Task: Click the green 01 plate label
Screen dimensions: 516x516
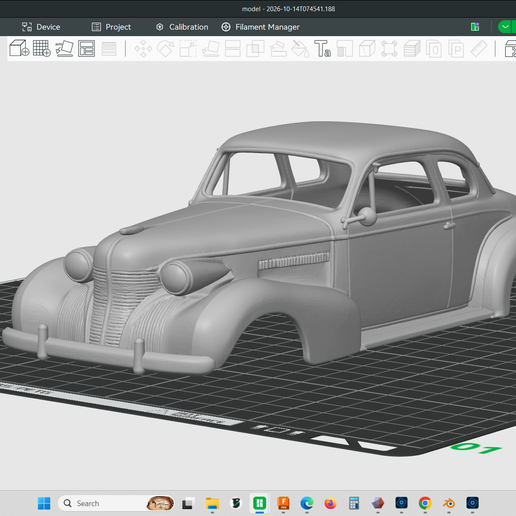Action: tap(476, 448)
